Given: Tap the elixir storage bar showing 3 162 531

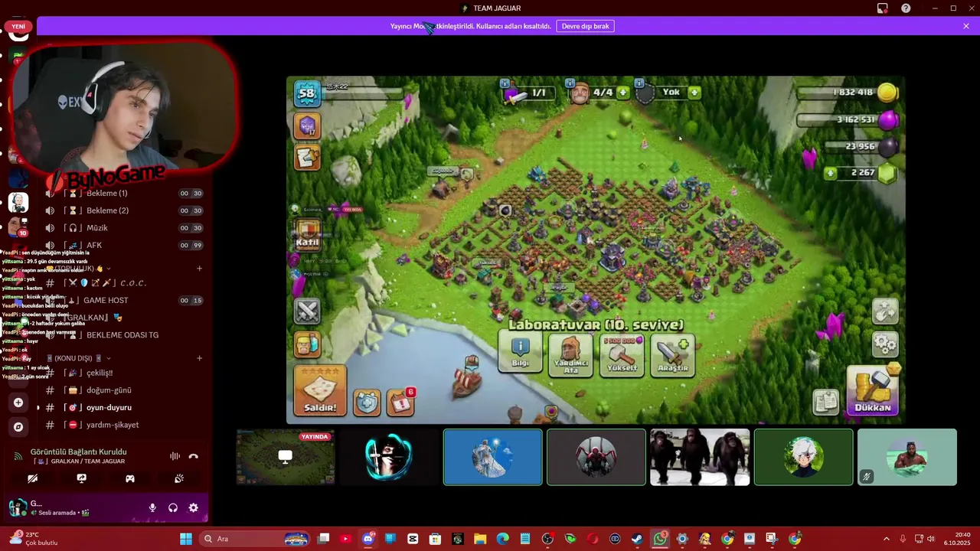Looking at the screenshot, I should [x=848, y=119].
